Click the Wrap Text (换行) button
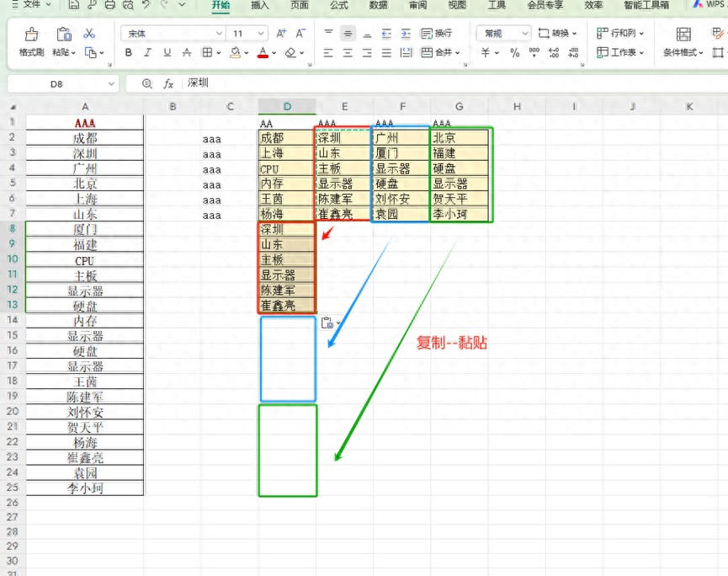728x576 pixels. 437,34
